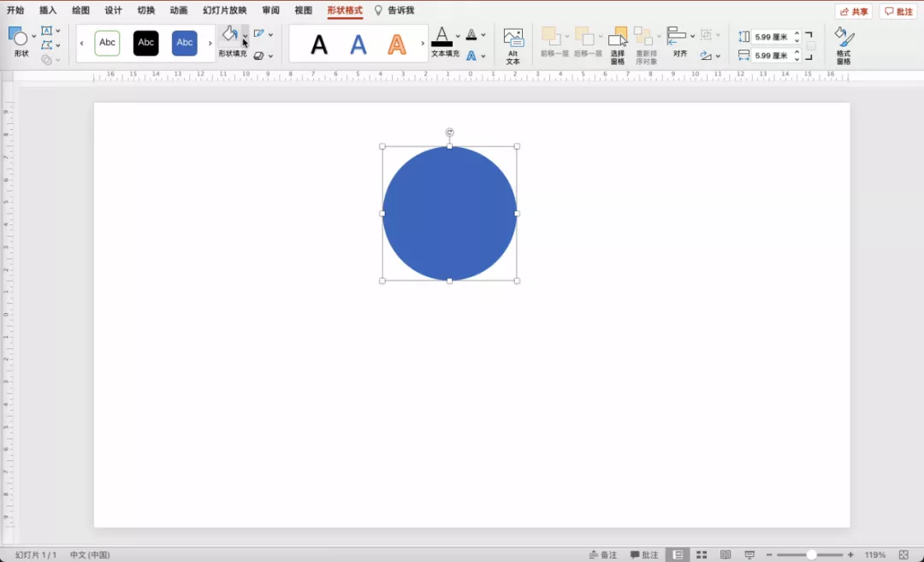
Task: Open the Alt 文本 pane
Action: tap(513, 45)
